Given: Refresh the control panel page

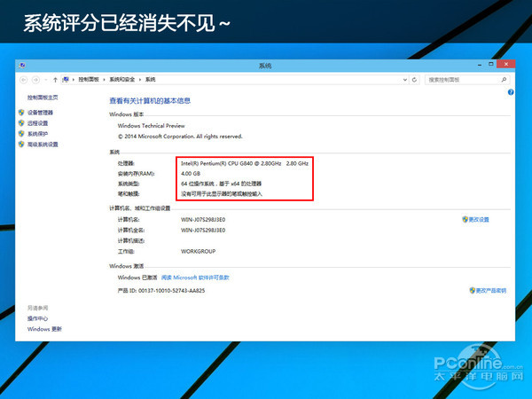Looking at the screenshot, I should (414, 80).
